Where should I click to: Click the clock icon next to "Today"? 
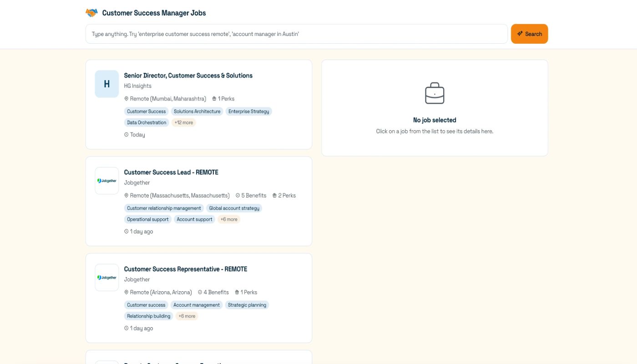(x=126, y=134)
